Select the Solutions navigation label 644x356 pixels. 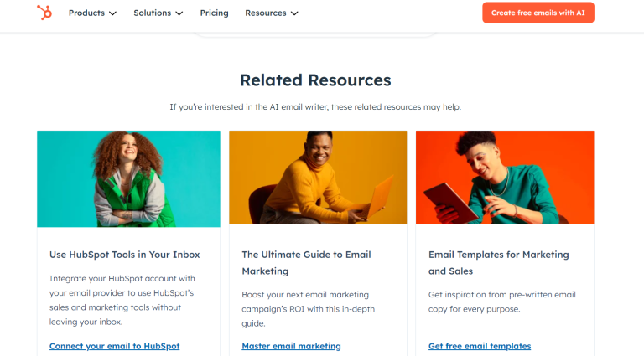pos(152,13)
